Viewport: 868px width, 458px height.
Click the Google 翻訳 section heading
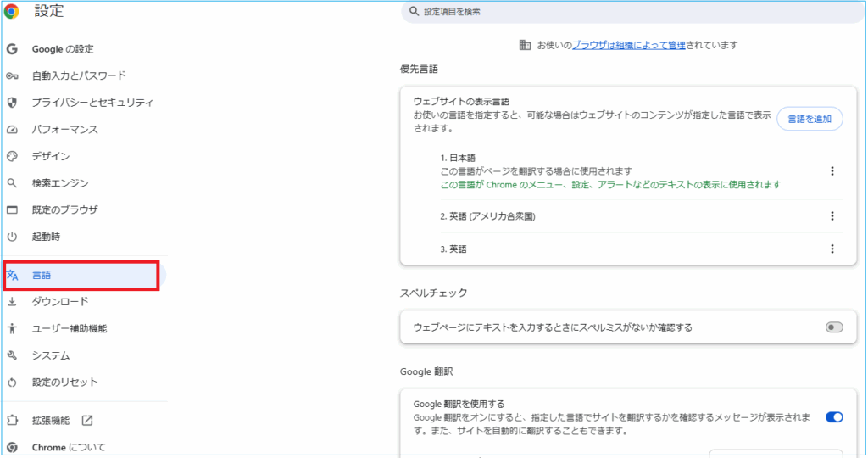pos(426,371)
